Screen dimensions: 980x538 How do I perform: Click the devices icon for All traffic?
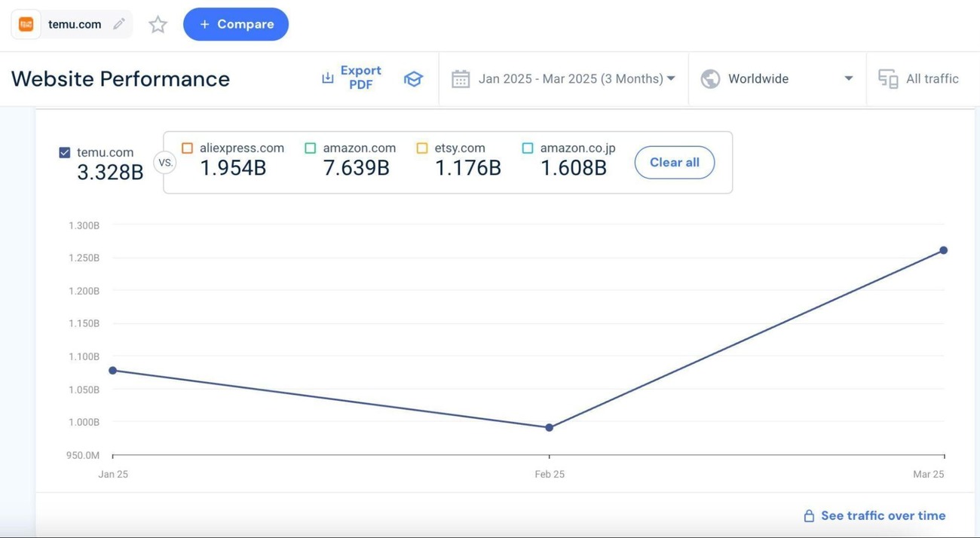point(888,79)
